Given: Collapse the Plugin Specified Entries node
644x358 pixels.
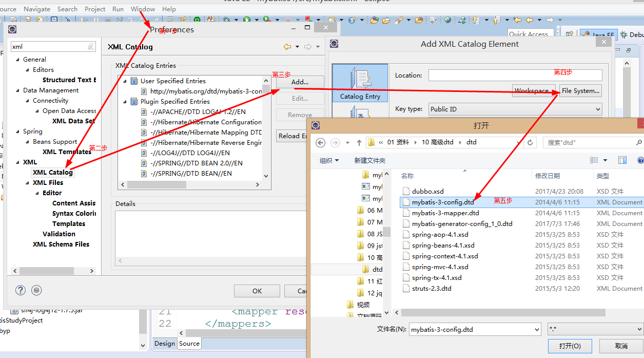Looking at the screenshot, I should point(125,102).
